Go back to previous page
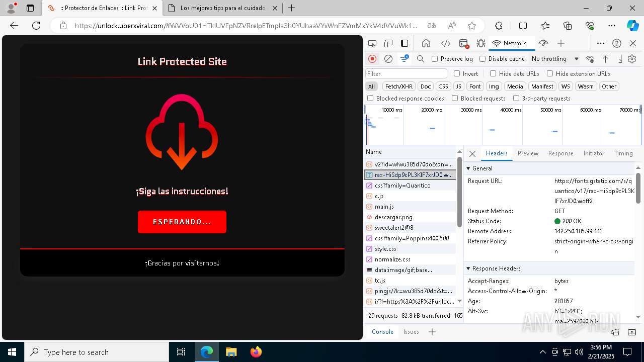Image resolution: width=644 pixels, height=362 pixels. pos(14,26)
